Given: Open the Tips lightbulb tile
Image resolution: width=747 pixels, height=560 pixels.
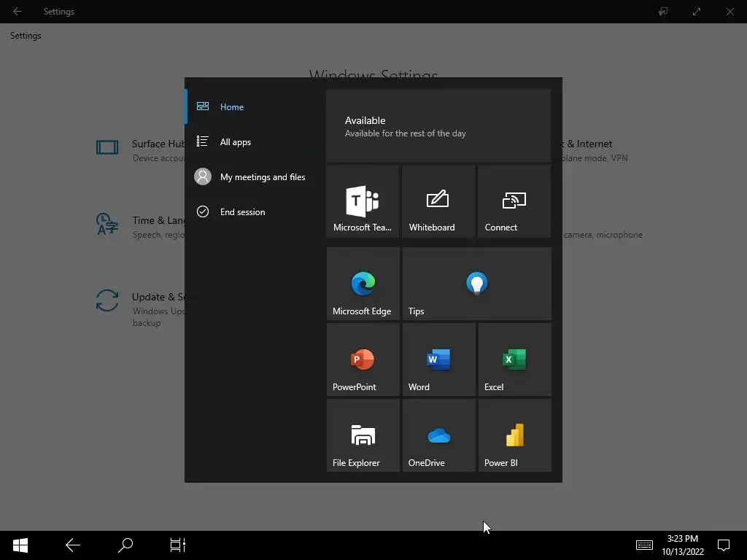Looking at the screenshot, I should [477, 284].
